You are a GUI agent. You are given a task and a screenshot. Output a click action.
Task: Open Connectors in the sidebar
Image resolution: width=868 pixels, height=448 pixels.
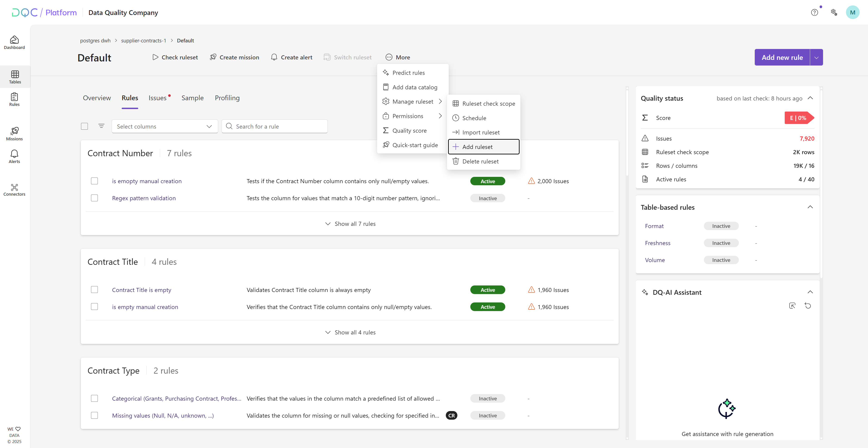[x=14, y=190]
